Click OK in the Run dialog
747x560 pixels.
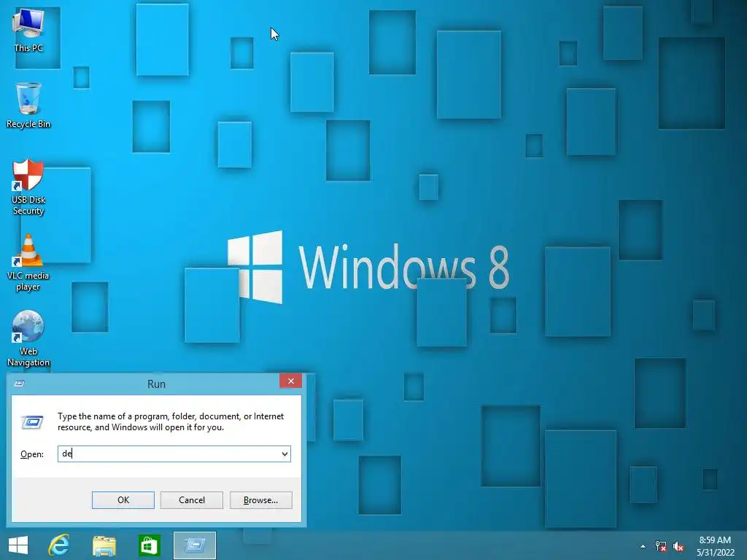pyautogui.click(x=123, y=500)
